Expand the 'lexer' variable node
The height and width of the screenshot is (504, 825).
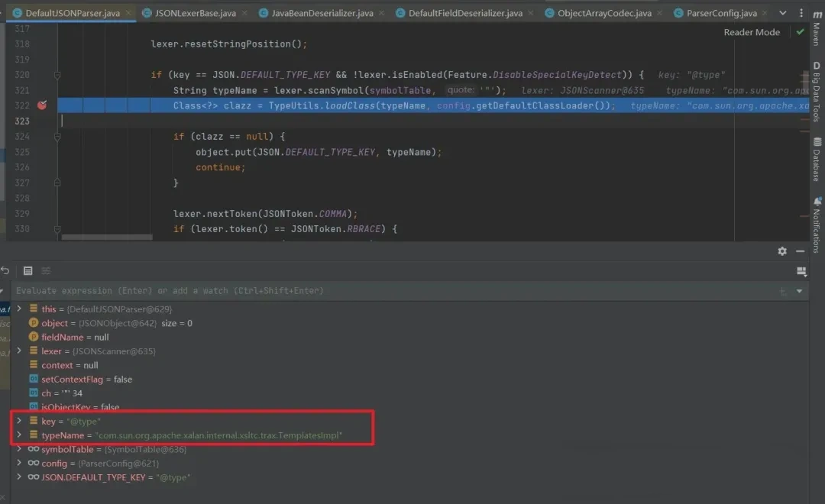point(19,351)
